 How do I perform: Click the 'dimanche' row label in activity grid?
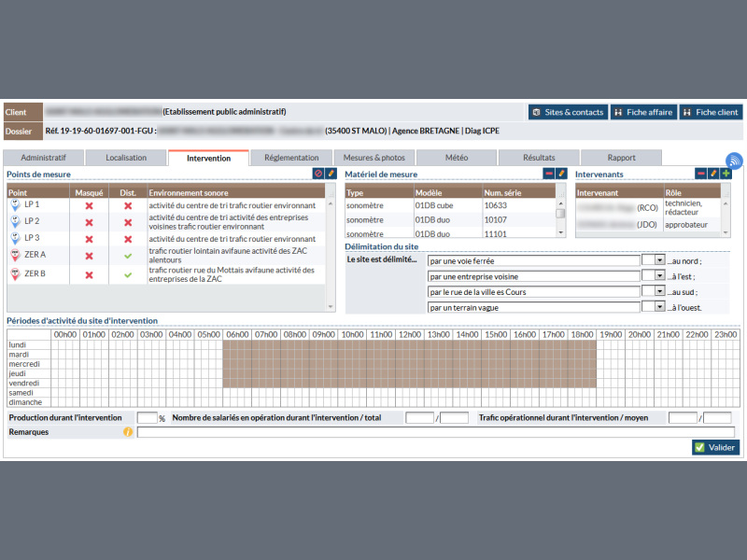[x=25, y=402]
